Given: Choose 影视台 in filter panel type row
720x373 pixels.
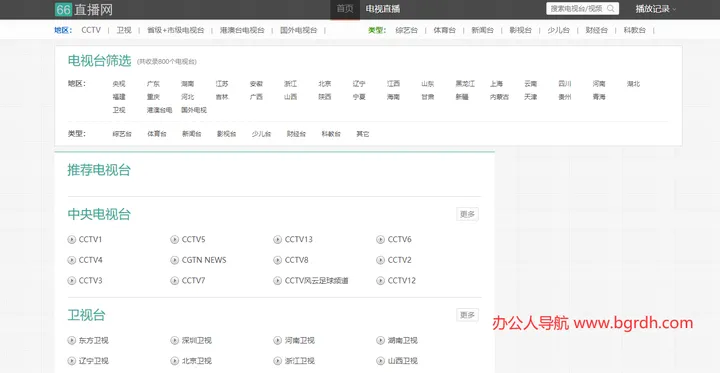Looking at the screenshot, I should pyautogui.click(x=226, y=134).
